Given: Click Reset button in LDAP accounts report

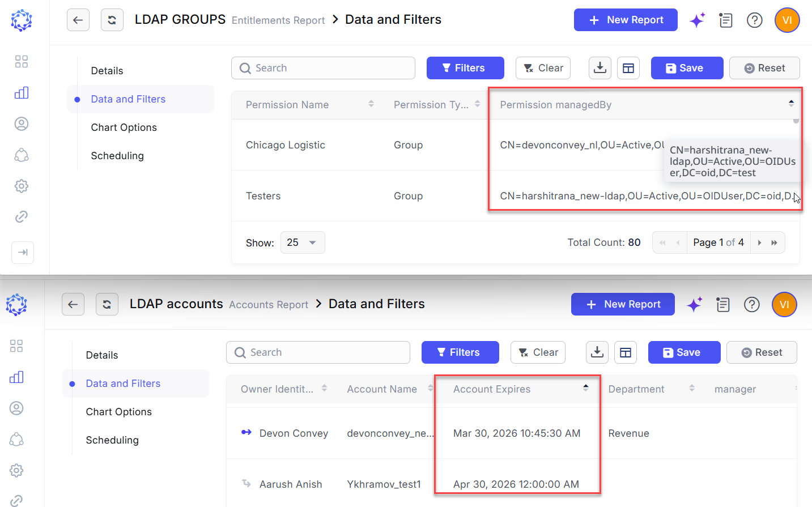Looking at the screenshot, I should [x=762, y=352].
